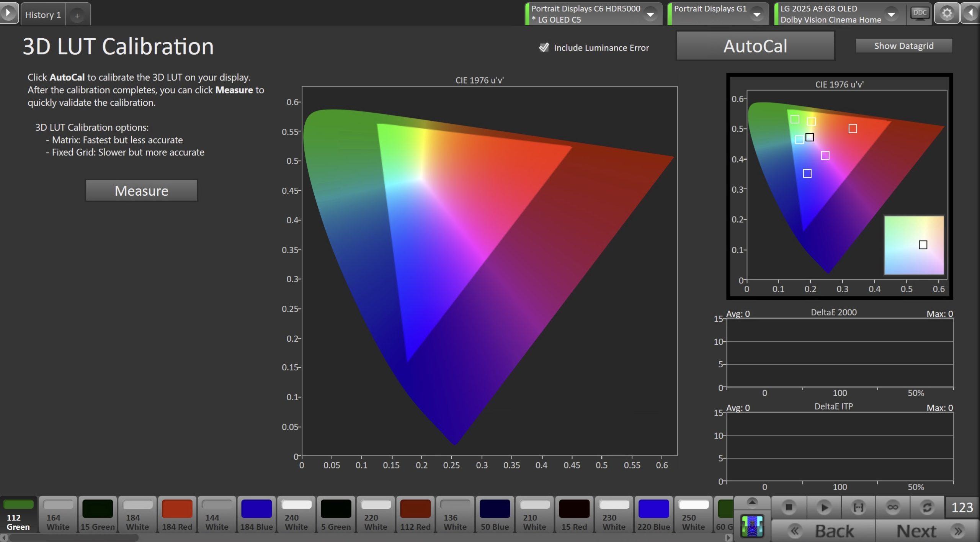Click the Measure button
The height and width of the screenshot is (542, 980).
point(141,190)
